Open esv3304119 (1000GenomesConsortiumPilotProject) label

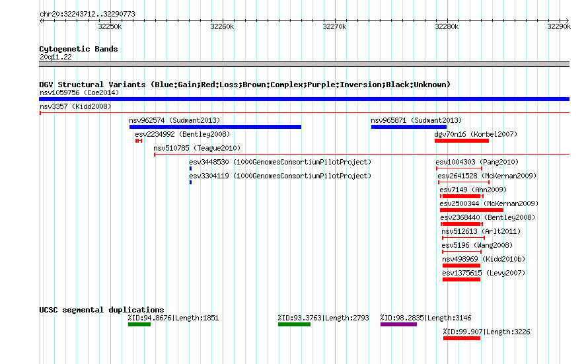(x=280, y=176)
